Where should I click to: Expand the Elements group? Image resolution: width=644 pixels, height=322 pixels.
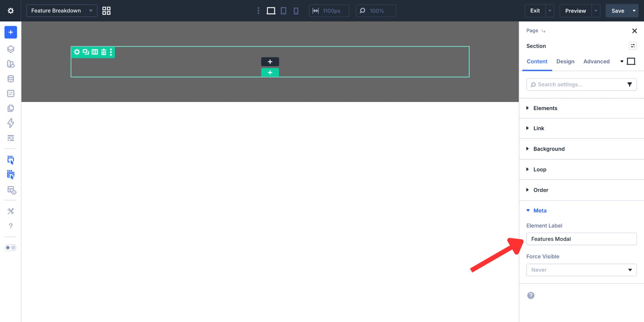581,108
